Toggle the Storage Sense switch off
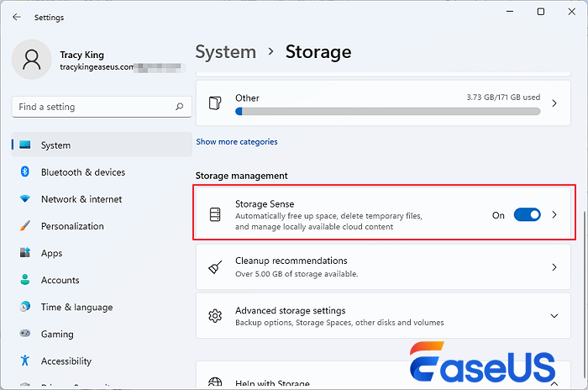 tap(527, 215)
